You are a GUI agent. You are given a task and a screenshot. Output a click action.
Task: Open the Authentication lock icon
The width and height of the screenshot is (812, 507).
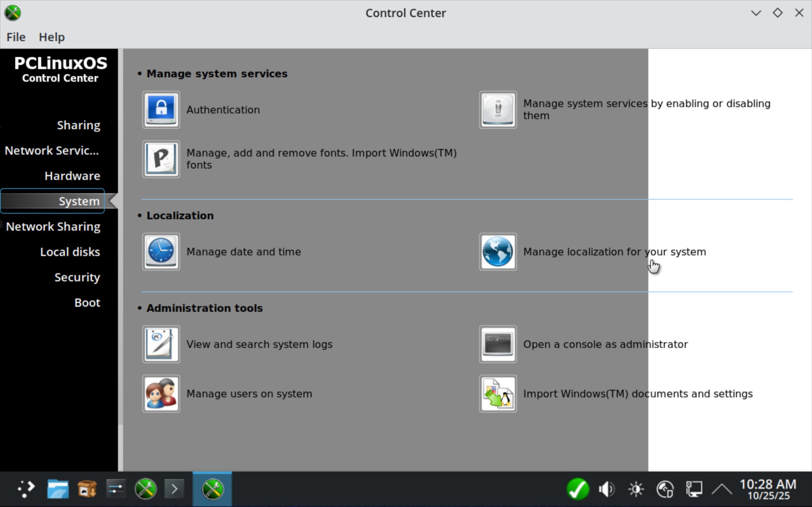point(161,110)
